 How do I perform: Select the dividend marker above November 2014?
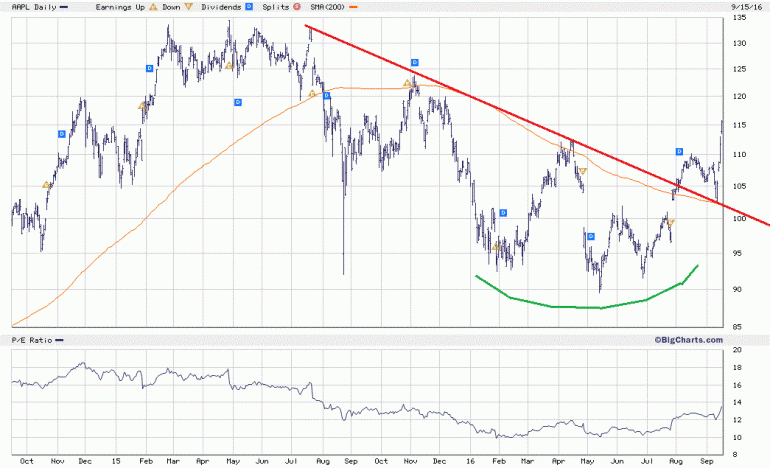click(x=62, y=134)
